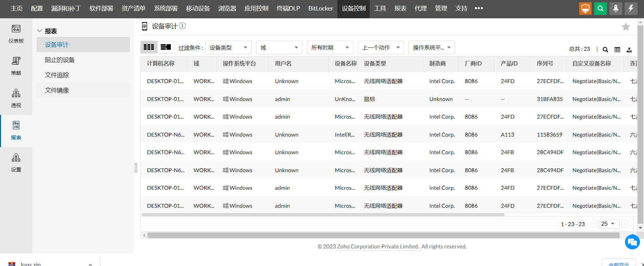Viewport: 644px width, 266px height.
Task: Click product ID A113 cell
Action: [507, 135]
